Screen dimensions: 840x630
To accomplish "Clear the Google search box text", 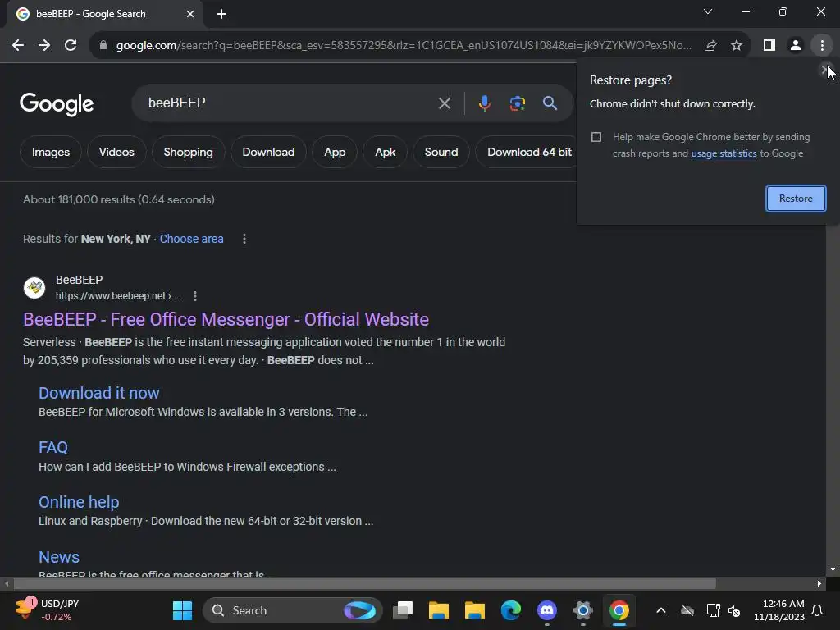I will [444, 103].
